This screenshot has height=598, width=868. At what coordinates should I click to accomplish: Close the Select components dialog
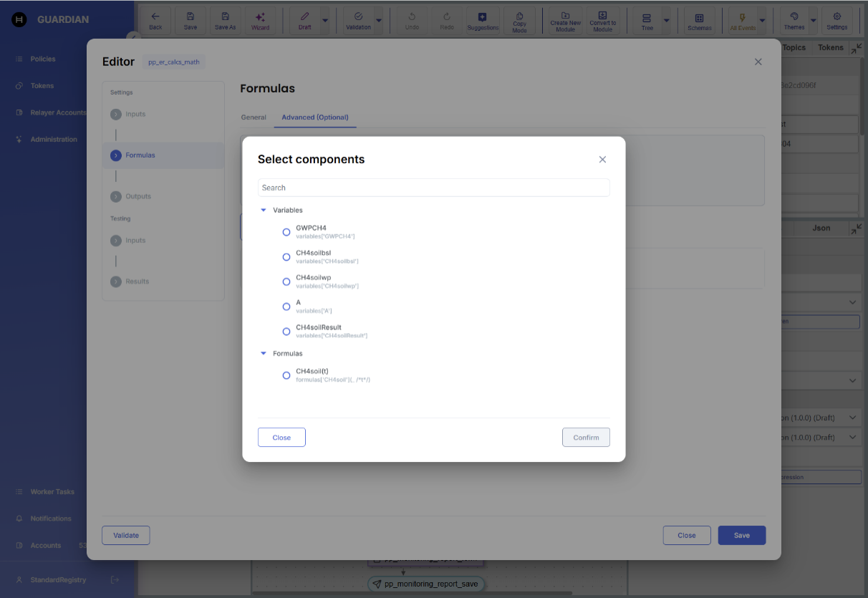click(x=602, y=160)
